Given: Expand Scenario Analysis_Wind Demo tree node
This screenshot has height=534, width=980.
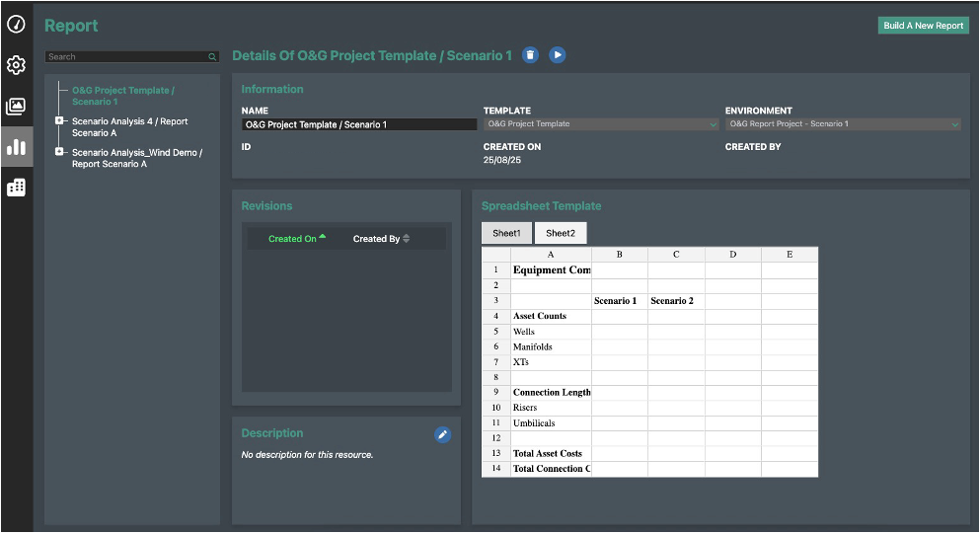Looking at the screenshot, I should pos(60,152).
